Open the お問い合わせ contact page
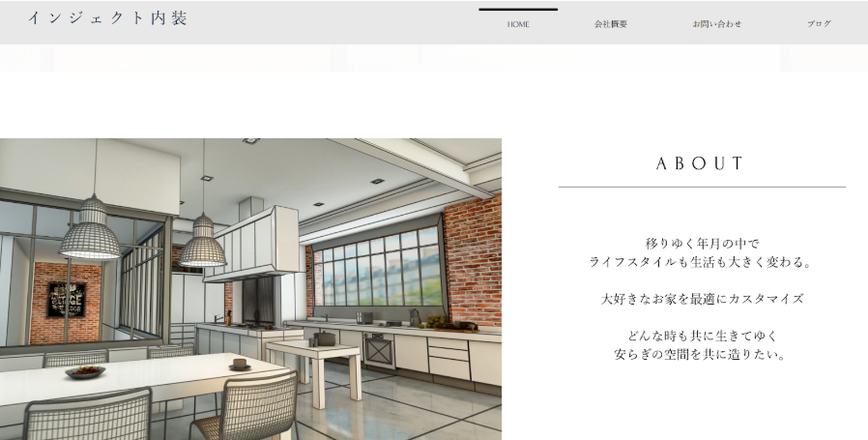Screen dimensions: 868x440 [x=716, y=24]
